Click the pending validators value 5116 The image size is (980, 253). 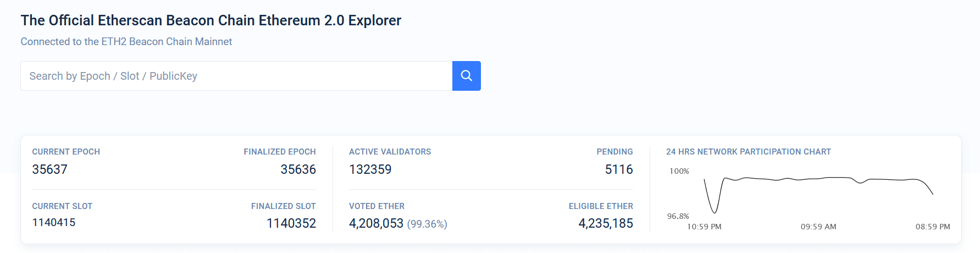pyautogui.click(x=618, y=169)
